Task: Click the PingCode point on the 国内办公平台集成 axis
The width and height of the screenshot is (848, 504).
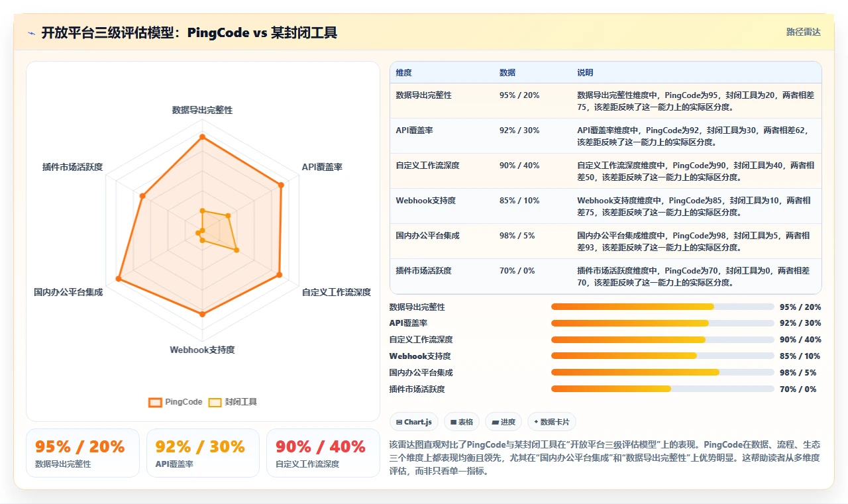Action: (x=119, y=279)
